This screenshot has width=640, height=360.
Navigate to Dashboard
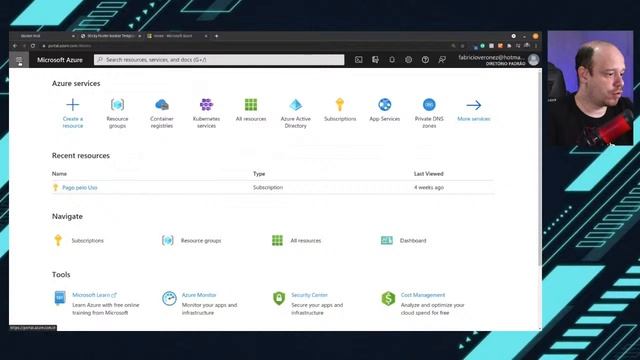pyautogui.click(x=413, y=241)
